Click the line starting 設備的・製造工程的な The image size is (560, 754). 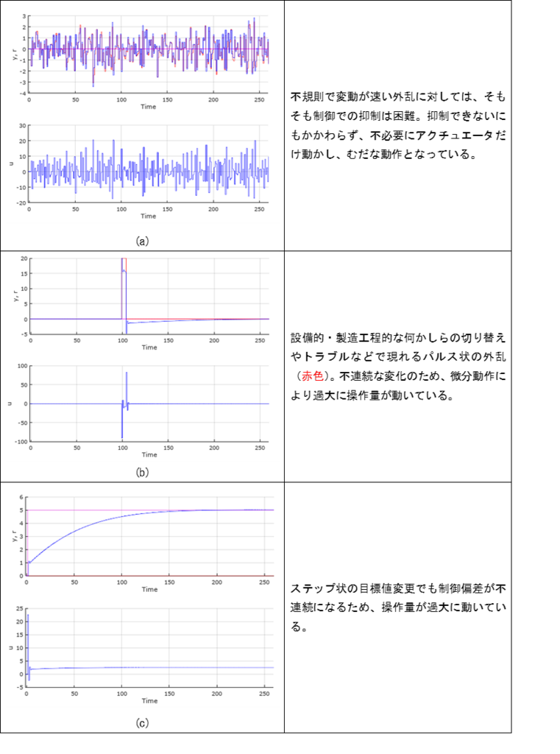click(398, 337)
